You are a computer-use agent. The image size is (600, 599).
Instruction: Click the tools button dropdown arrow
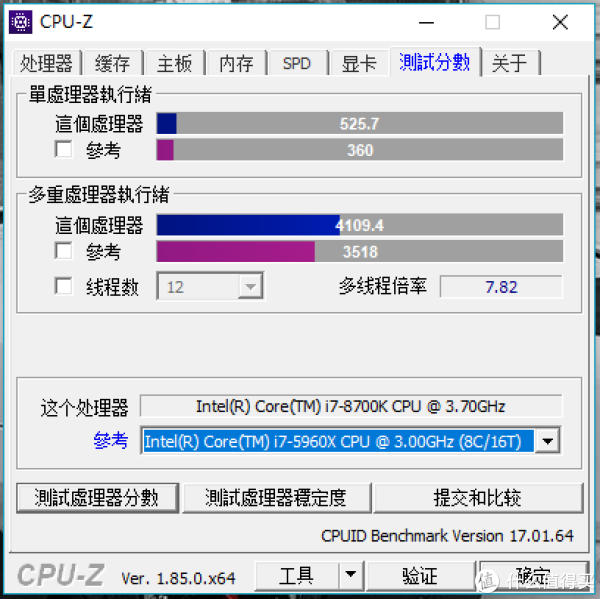tap(351, 575)
